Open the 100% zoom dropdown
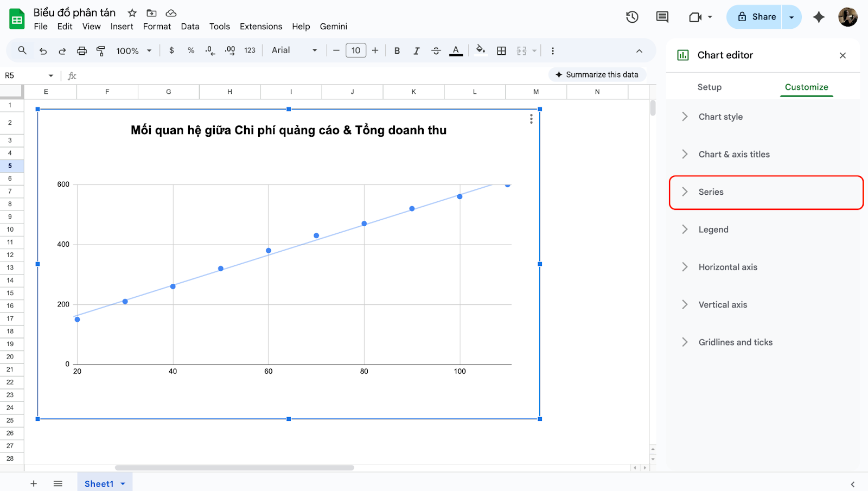This screenshot has width=868, height=491. click(x=133, y=51)
